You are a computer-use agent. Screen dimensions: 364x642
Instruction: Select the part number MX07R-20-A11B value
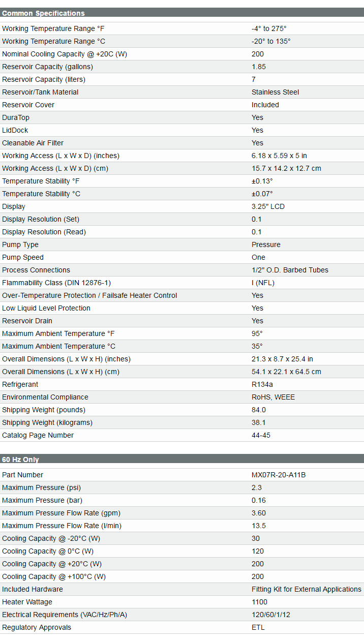coord(278,475)
